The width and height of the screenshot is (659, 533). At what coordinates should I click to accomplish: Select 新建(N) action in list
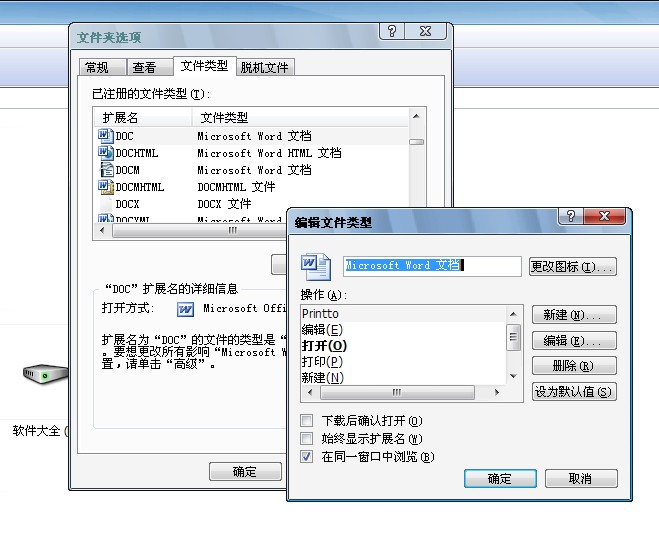click(403, 377)
